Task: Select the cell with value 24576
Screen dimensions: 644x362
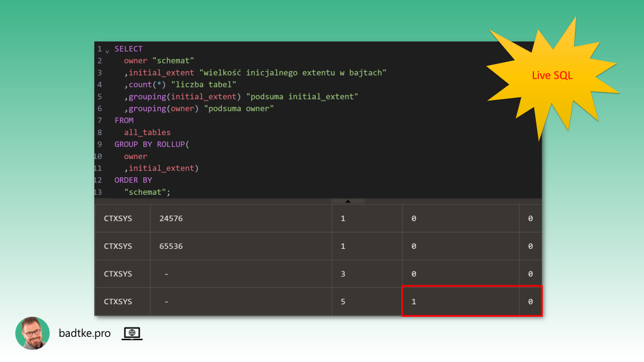Action: 171,219
